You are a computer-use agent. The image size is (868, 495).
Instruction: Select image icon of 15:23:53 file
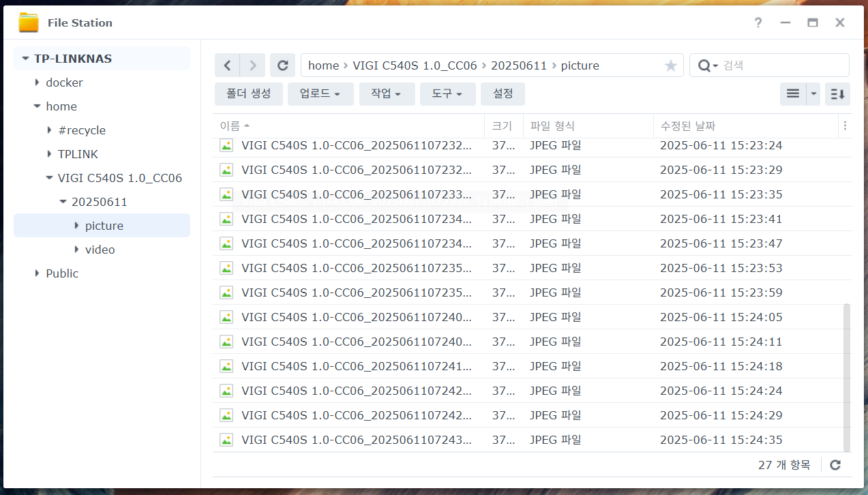[226, 268]
